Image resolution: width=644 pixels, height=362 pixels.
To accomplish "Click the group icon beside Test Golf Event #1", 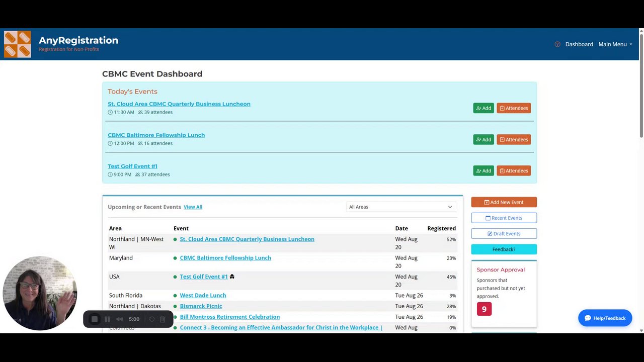I will click(232, 277).
